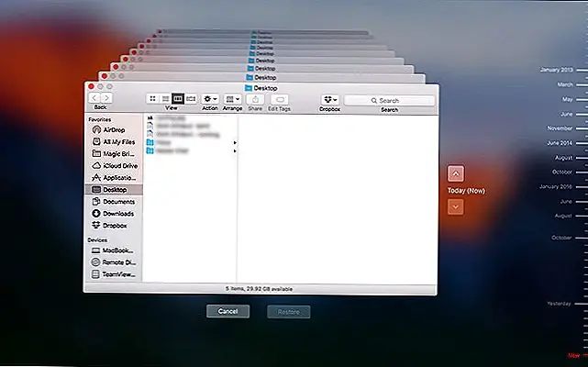Switch to column view
Viewport: 588px width, 367px height.
click(178, 99)
